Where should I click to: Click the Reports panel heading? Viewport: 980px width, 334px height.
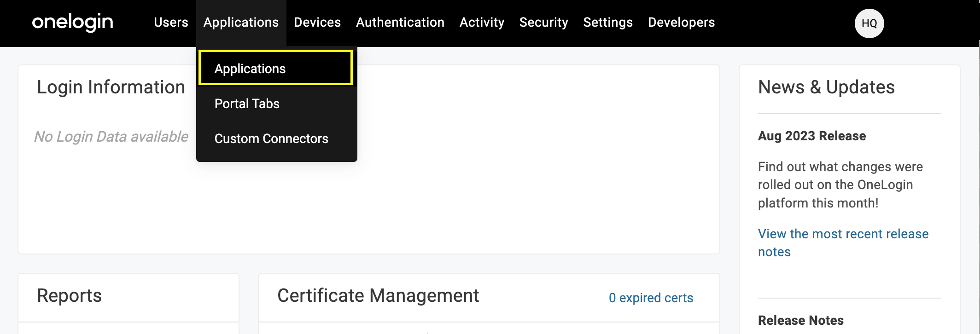[x=69, y=295]
